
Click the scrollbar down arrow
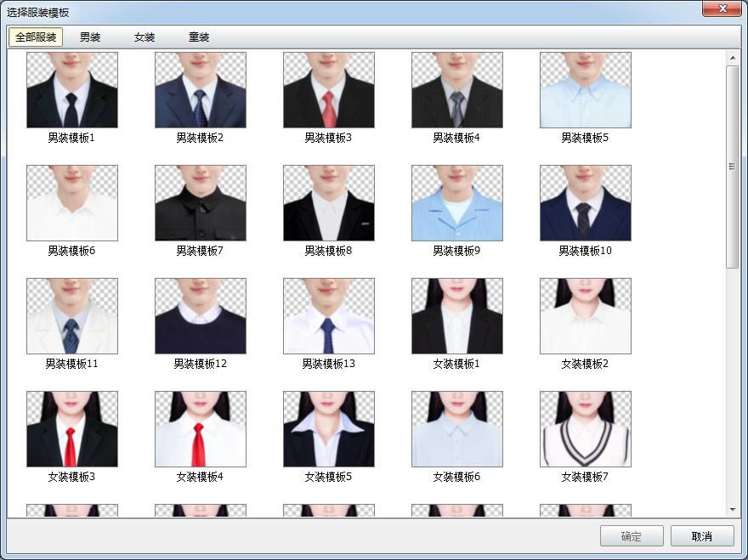[x=733, y=510]
